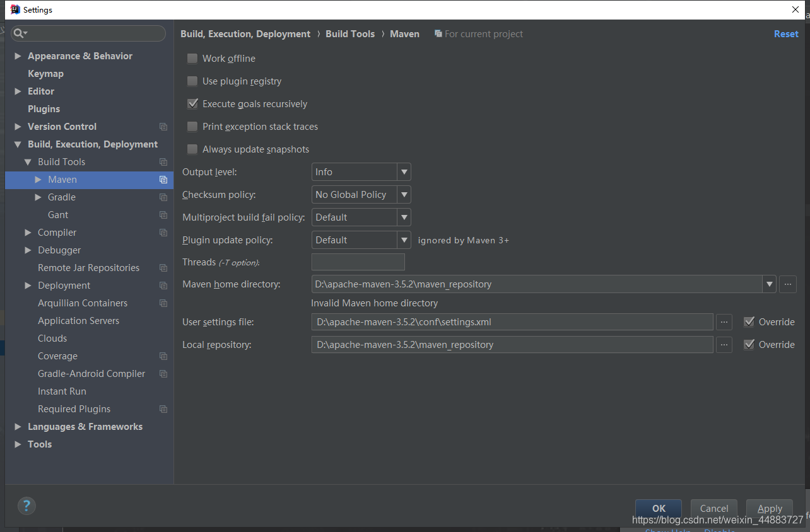Image resolution: width=810 pixels, height=532 pixels.
Task: Click the settings search box
Action: (89, 33)
